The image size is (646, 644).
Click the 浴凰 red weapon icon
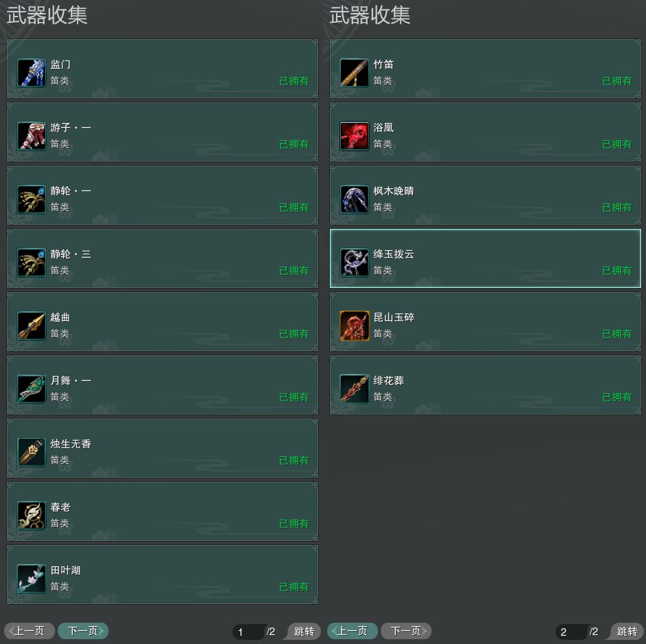click(355, 135)
